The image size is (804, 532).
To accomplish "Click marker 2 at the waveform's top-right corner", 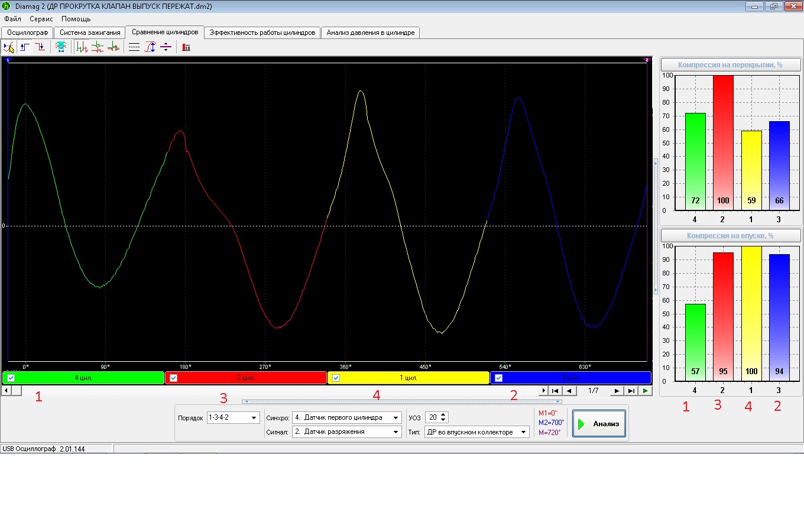I will [647, 60].
